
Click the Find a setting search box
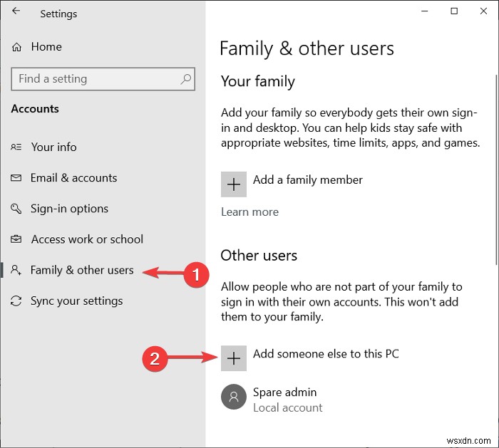(103, 79)
